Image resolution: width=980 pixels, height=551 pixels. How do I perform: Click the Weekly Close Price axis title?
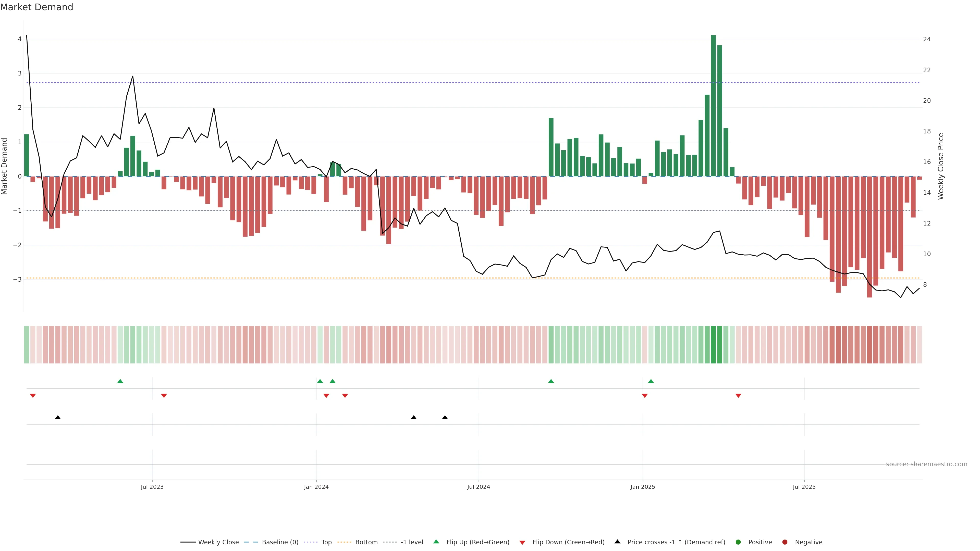(x=941, y=166)
